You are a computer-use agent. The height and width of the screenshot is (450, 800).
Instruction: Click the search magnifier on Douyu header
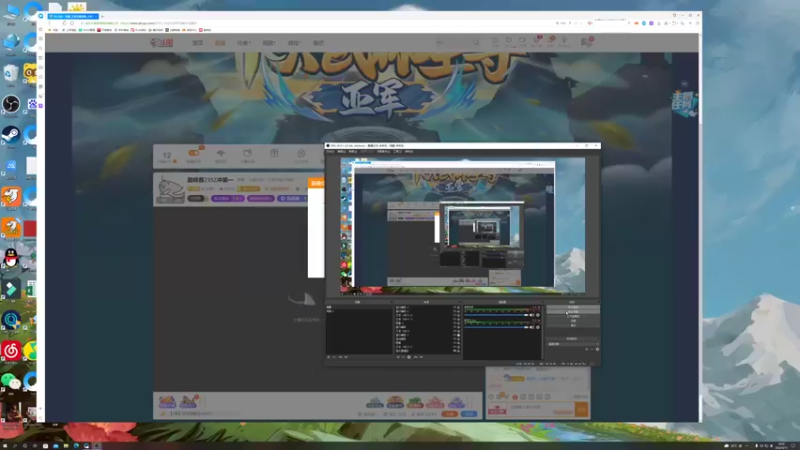tap(476, 43)
